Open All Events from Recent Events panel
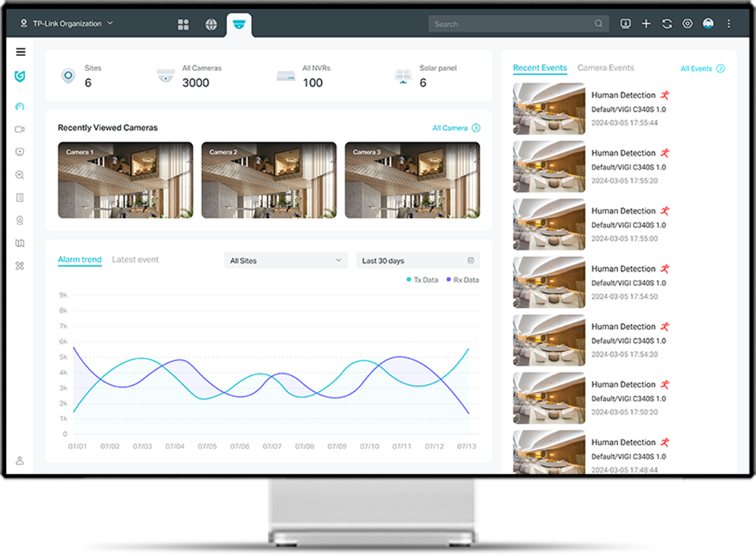The height and width of the screenshot is (556, 756). point(702,67)
